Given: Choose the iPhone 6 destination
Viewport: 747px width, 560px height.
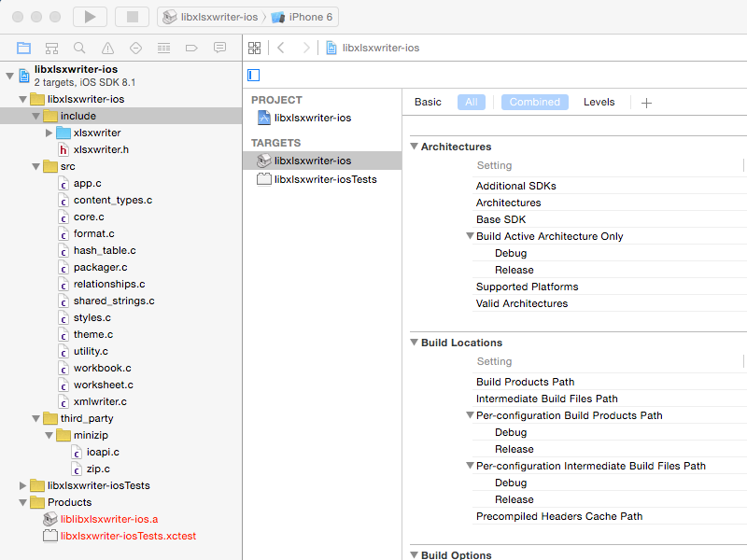Looking at the screenshot, I should (302, 17).
